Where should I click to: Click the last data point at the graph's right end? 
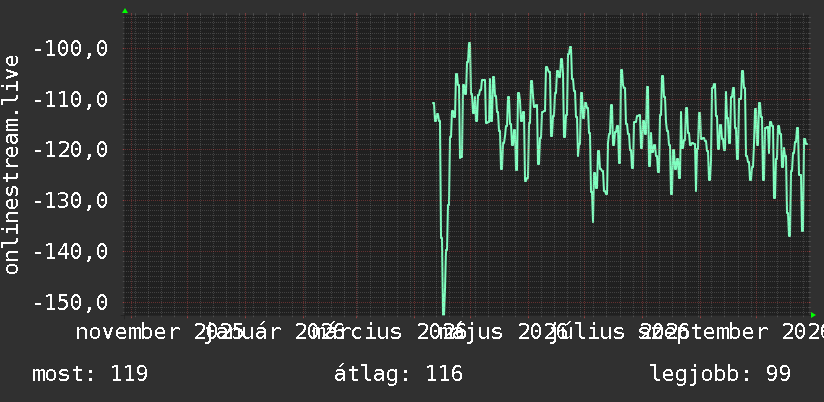(x=807, y=145)
